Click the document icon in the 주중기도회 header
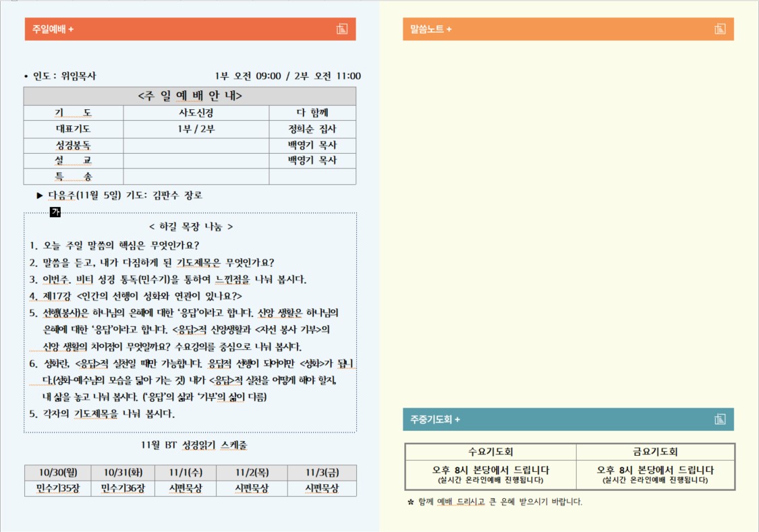 tap(720, 419)
